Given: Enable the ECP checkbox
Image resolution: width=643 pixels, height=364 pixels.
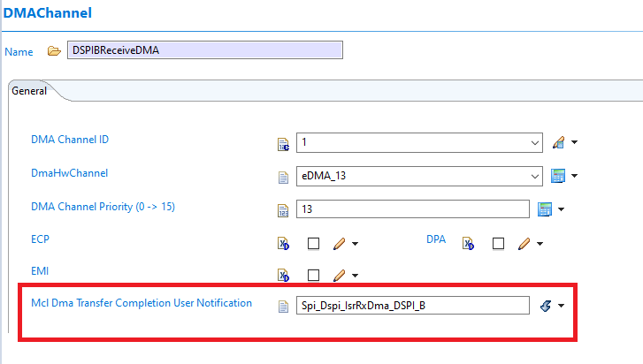Looking at the screenshot, I should coord(313,243).
